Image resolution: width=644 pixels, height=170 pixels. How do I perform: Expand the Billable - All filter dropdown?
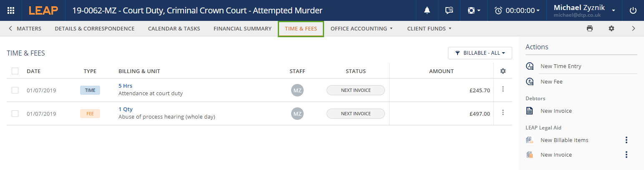tap(480, 53)
